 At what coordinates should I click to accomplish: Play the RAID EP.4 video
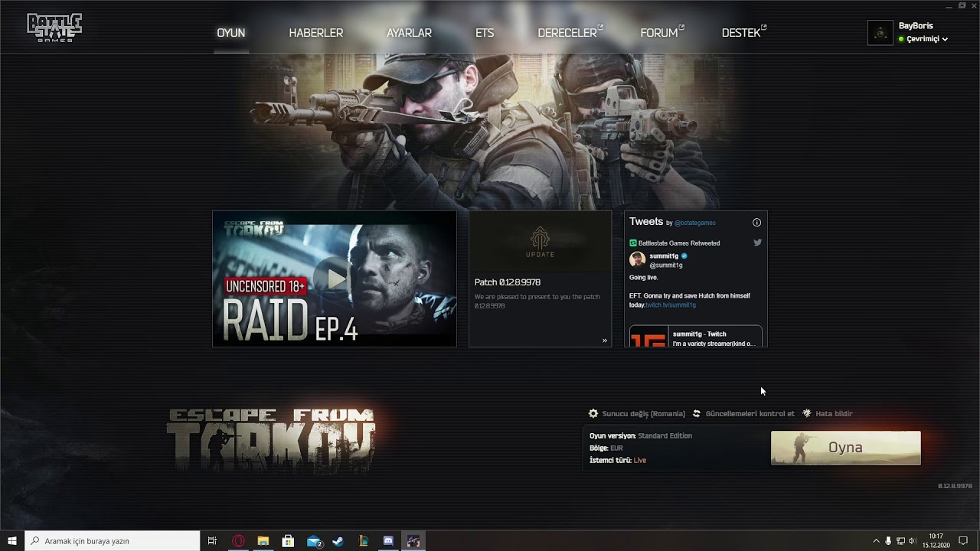pos(335,279)
